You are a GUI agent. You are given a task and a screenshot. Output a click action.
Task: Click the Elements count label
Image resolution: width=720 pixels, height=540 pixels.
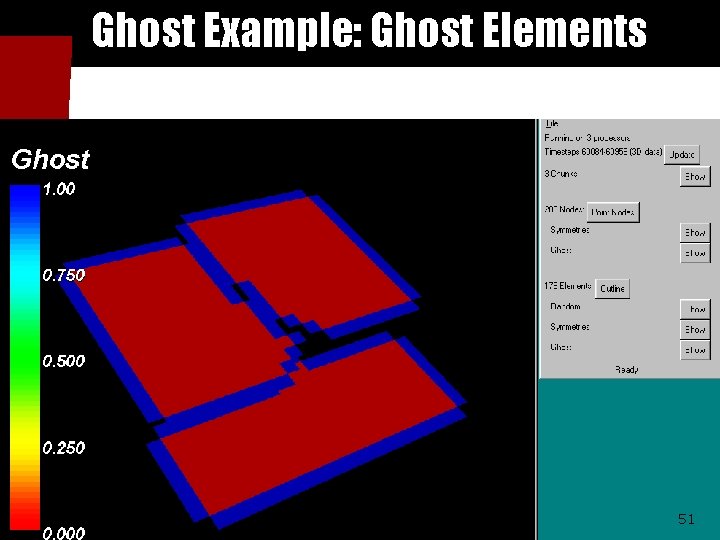pyautogui.click(x=568, y=286)
